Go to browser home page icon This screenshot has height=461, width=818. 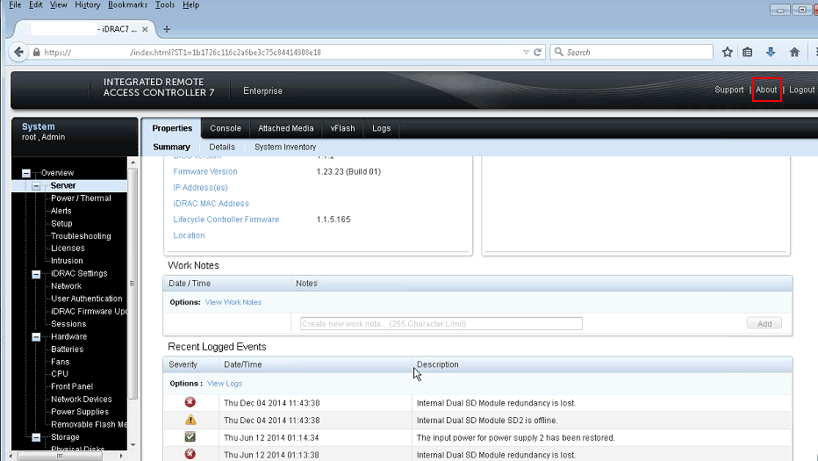(x=795, y=52)
